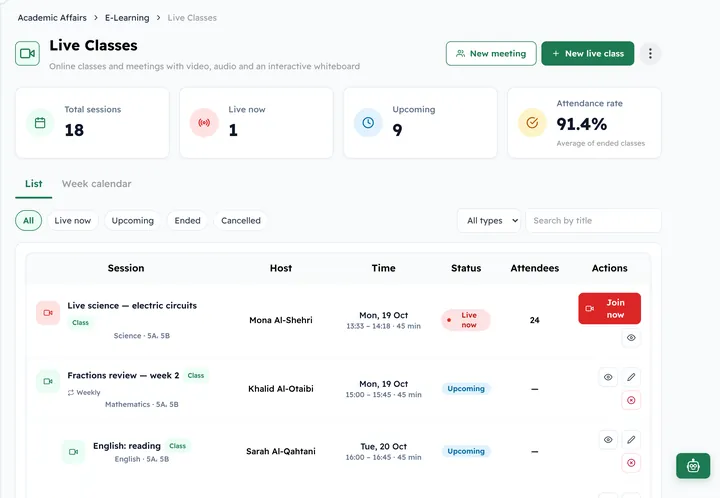Switch to the Week calendar tab

[x=96, y=184]
